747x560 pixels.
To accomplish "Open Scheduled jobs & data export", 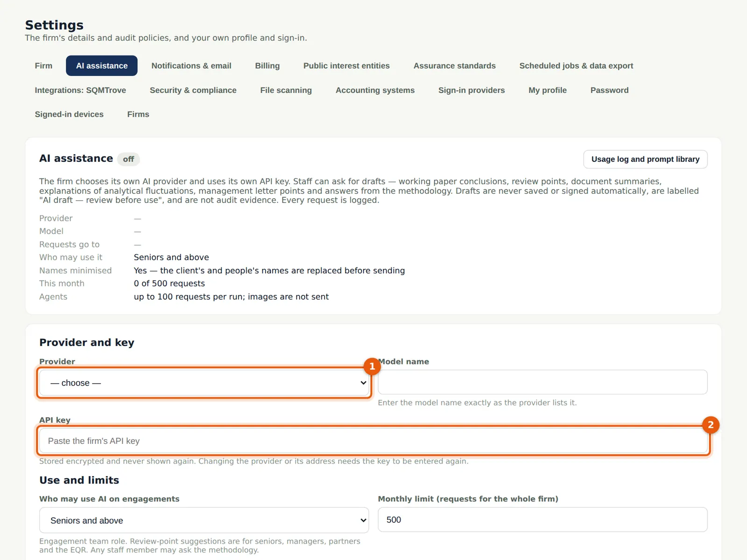I will click(x=576, y=66).
